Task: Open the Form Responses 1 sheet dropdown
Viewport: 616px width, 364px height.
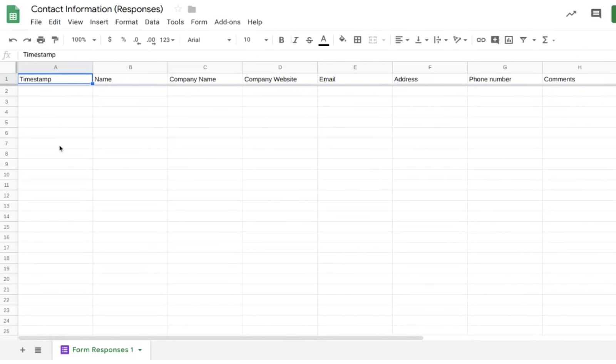Action: (140, 350)
